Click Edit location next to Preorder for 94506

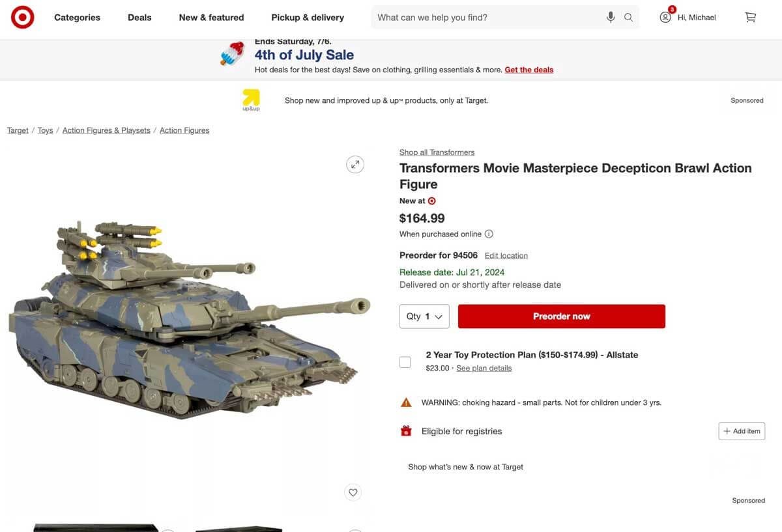(x=506, y=255)
